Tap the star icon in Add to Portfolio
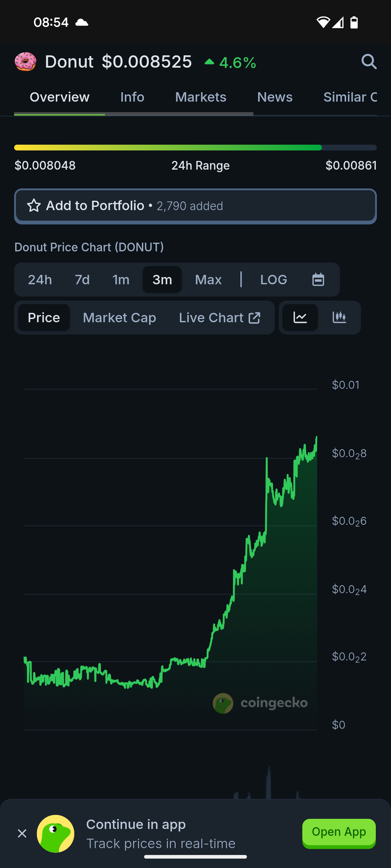 (x=34, y=206)
